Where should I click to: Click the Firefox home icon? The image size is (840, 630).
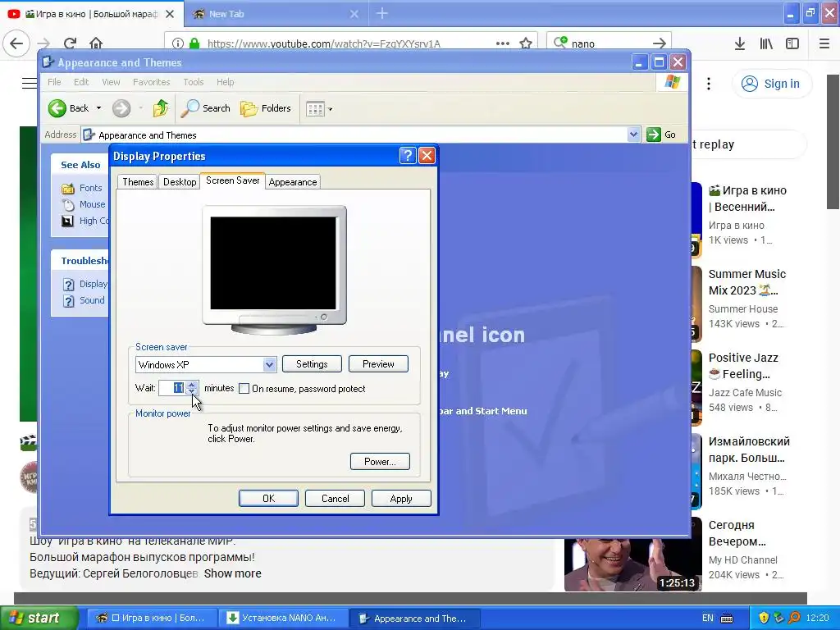pos(96,43)
